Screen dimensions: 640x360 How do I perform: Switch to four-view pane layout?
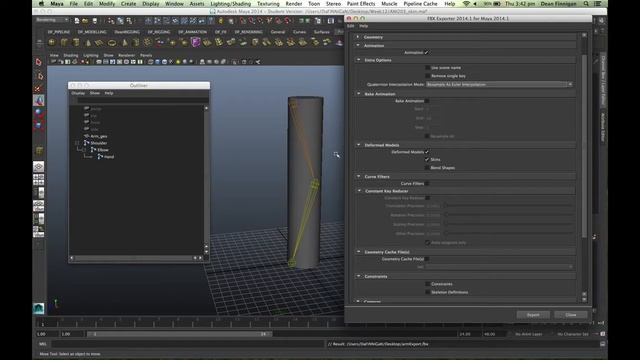click(x=39, y=179)
